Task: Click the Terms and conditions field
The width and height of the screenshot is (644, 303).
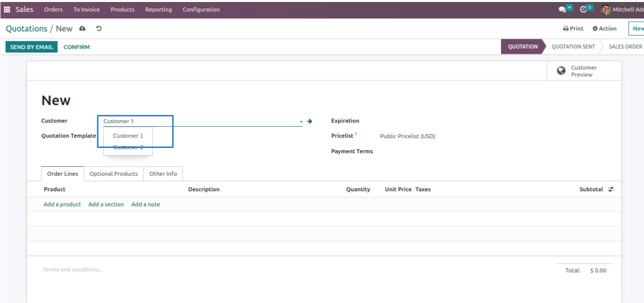Action: coord(73,270)
